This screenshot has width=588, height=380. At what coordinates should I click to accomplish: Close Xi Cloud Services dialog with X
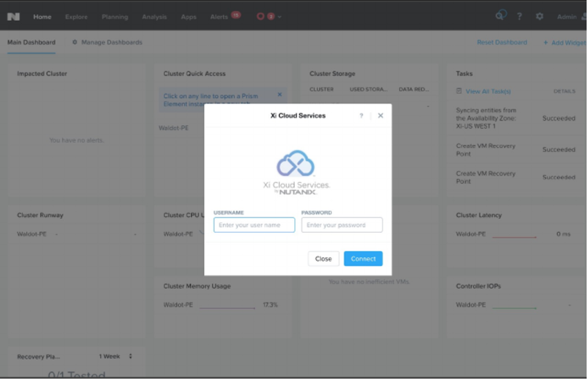click(x=380, y=116)
